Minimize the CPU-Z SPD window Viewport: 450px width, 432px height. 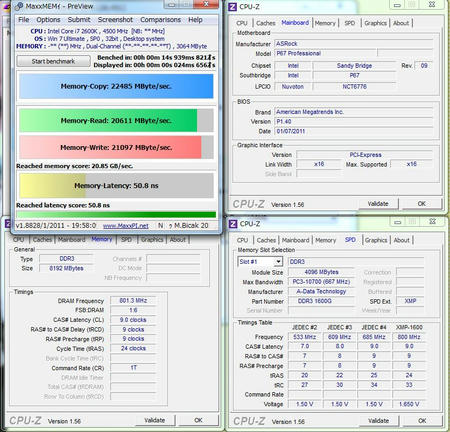point(397,222)
